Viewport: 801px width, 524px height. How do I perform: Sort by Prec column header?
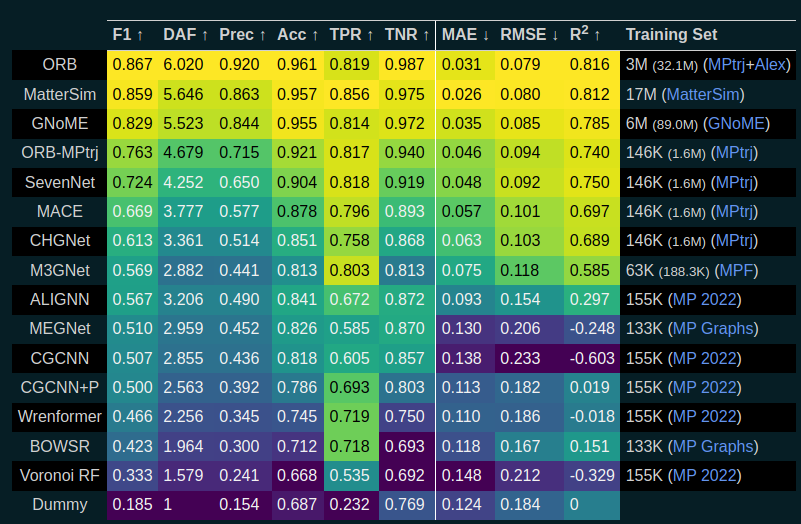pyautogui.click(x=242, y=35)
